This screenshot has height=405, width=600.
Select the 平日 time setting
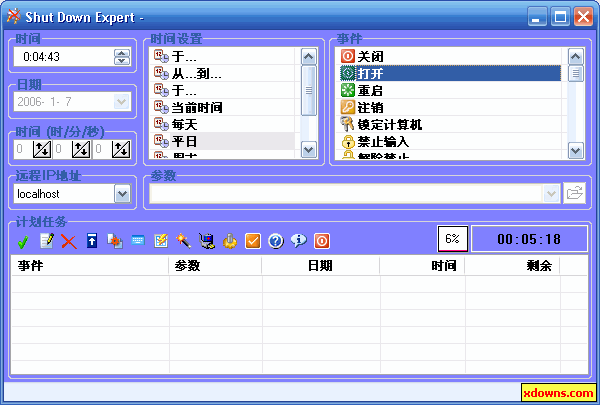[224, 142]
